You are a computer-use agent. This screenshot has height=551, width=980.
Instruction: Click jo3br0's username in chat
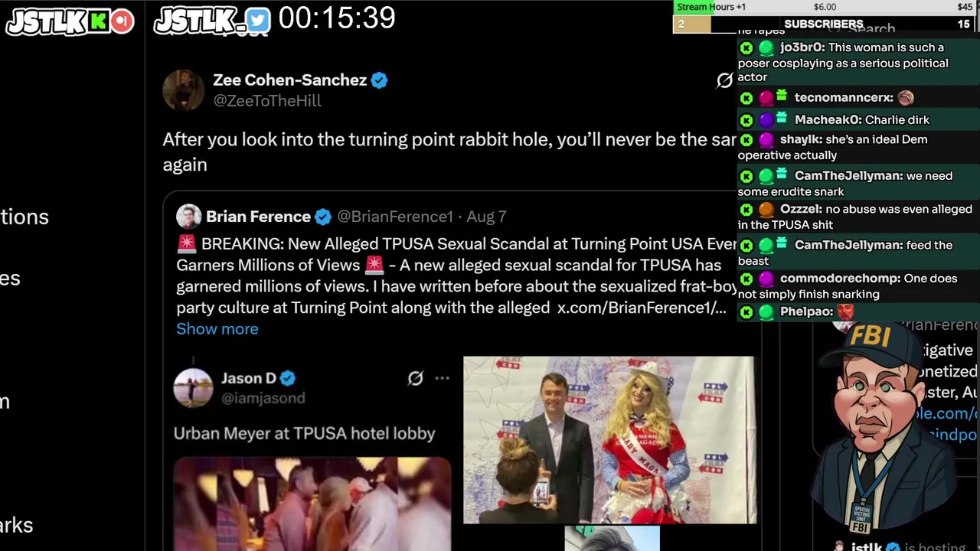click(802, 47)
